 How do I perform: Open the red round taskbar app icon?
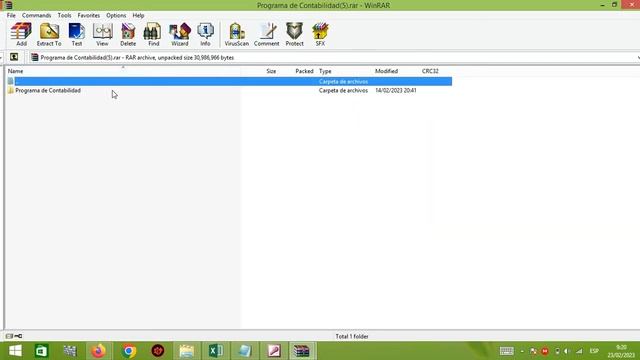pyautogui.click(x=158, y=351)
